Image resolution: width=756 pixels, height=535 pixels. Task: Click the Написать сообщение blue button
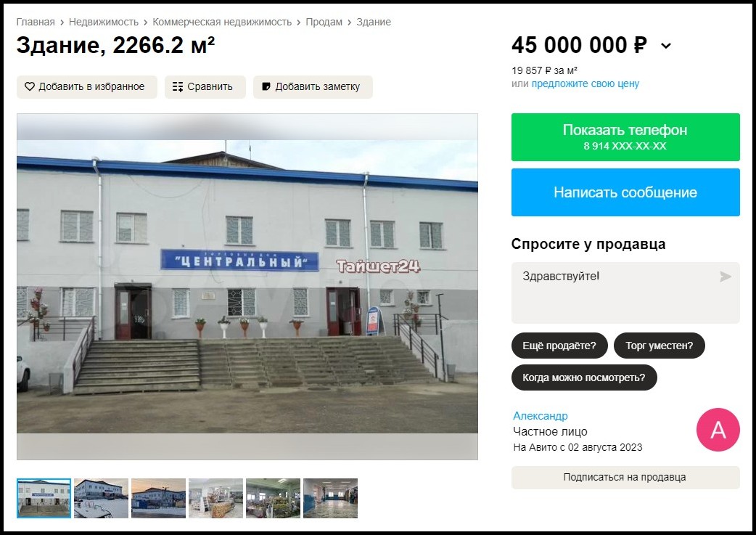[x=625, y=192]
